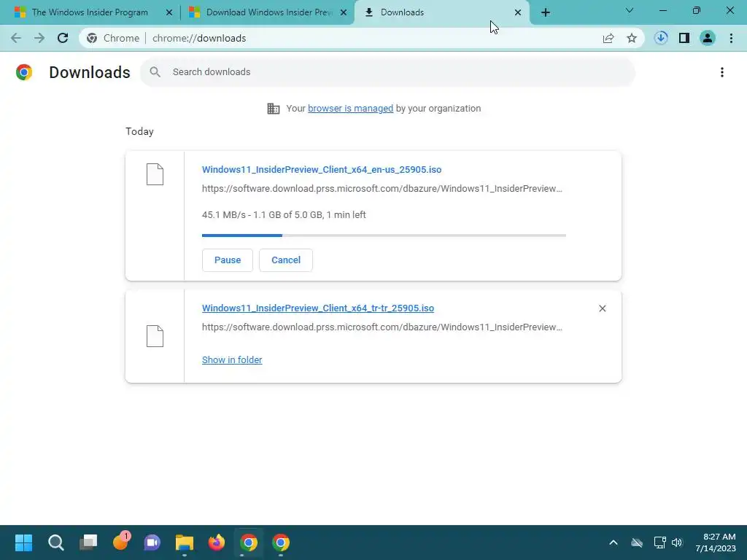Open a new browser tab

click(x=546, y=12)
